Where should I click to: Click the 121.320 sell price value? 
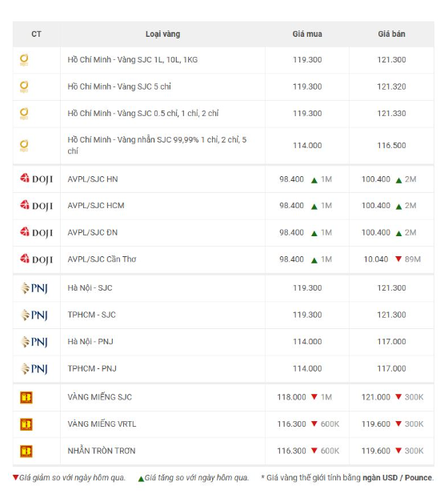pos(392,86)
